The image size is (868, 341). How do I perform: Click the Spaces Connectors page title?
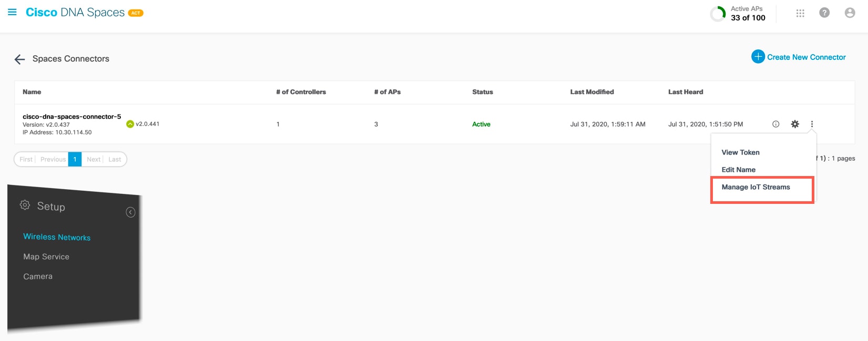click(x=71, y=59)
